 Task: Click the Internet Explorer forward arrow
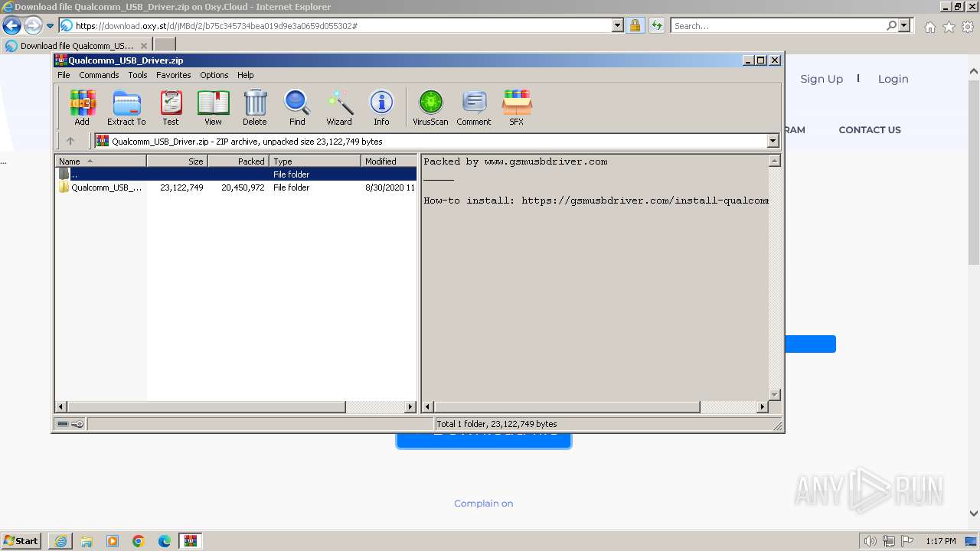tap(32, 26)
